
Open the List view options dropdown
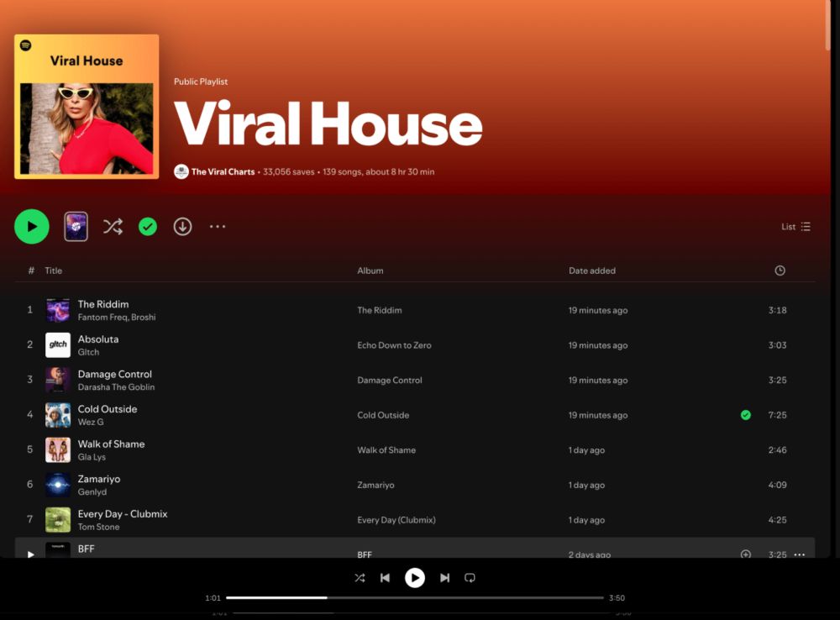[796, 227]
